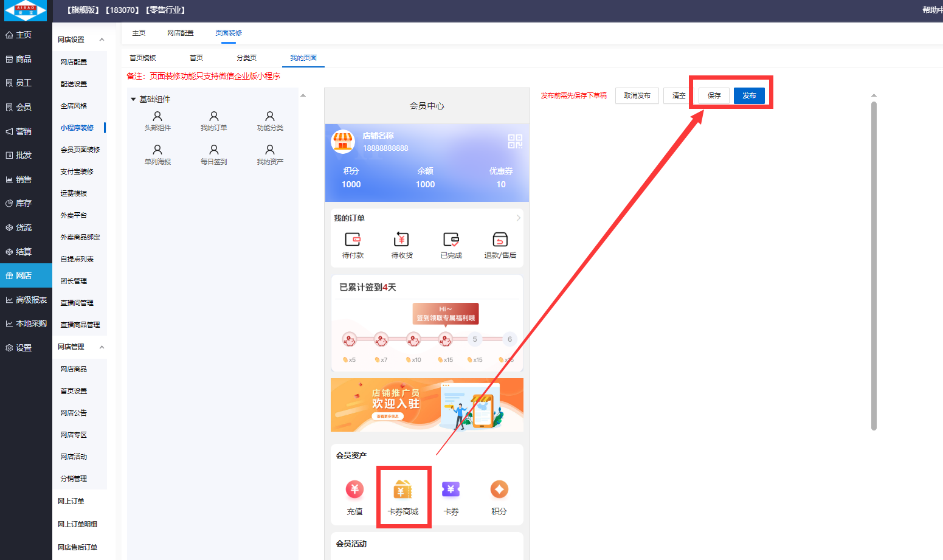This screenshot has height=560, width=943.
Task: Click the 发布 publish button
Action: 749,96
